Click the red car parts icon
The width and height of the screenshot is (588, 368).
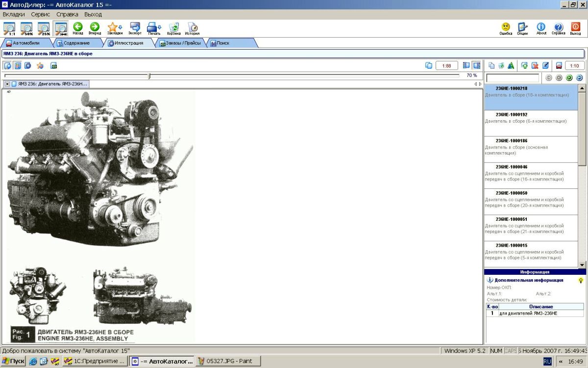coord(559,65)
